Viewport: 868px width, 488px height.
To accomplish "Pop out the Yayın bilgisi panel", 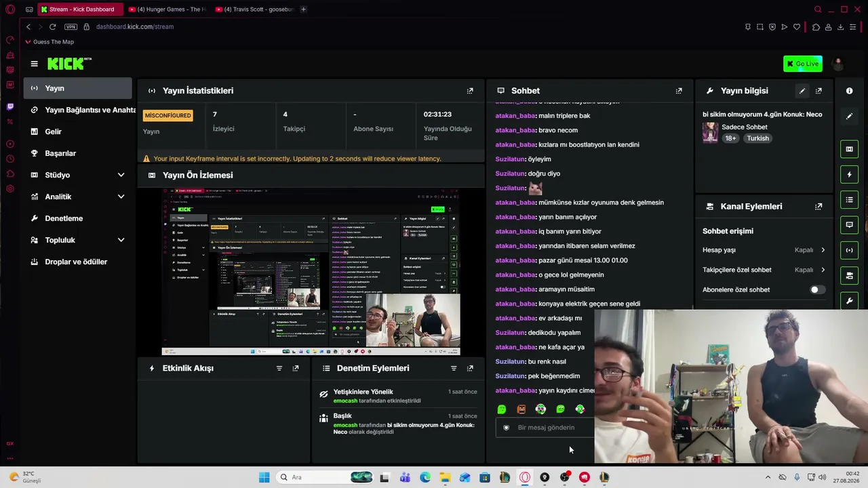I will (818, 91).
